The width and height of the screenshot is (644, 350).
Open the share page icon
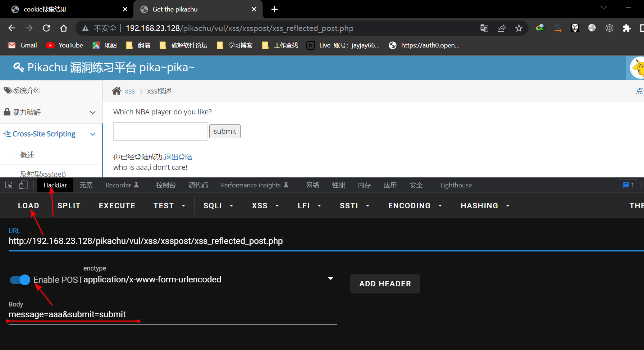point(502,28)
